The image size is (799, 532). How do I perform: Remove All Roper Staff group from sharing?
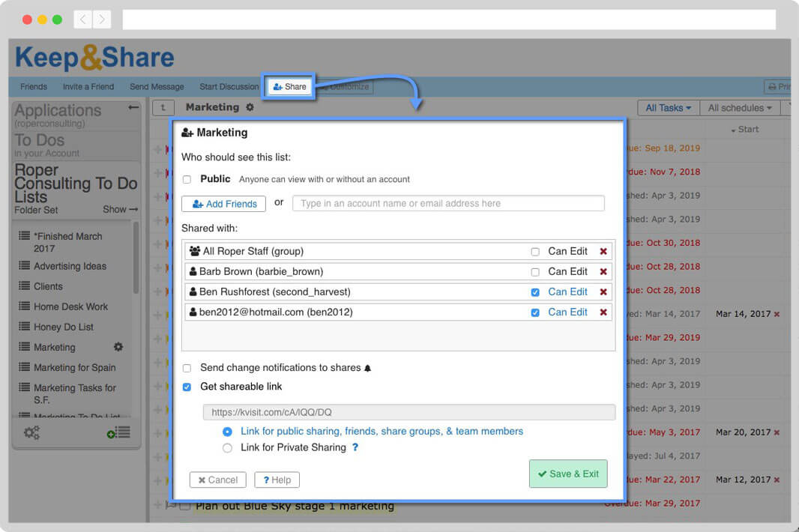coord(603,251)
